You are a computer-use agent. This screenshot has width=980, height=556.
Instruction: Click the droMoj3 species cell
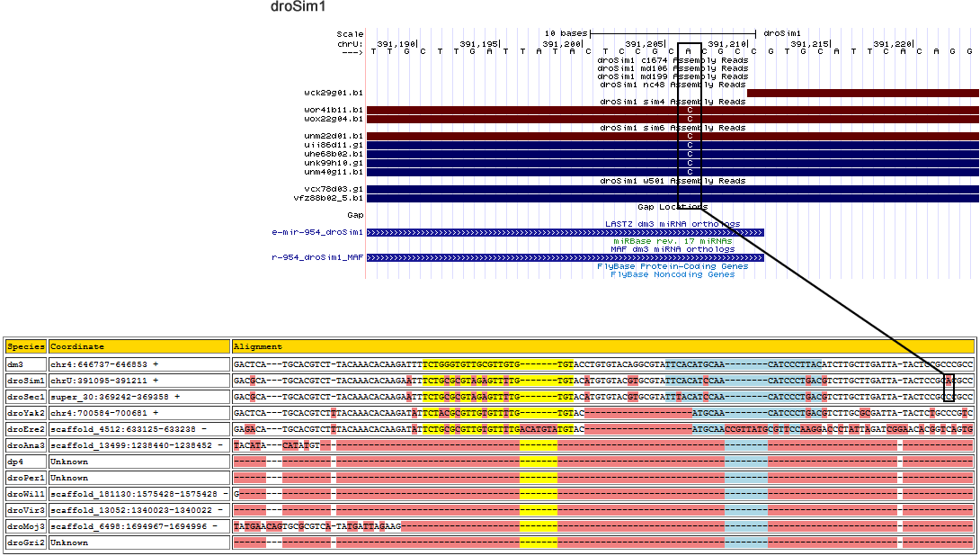(x=25, y=526)
